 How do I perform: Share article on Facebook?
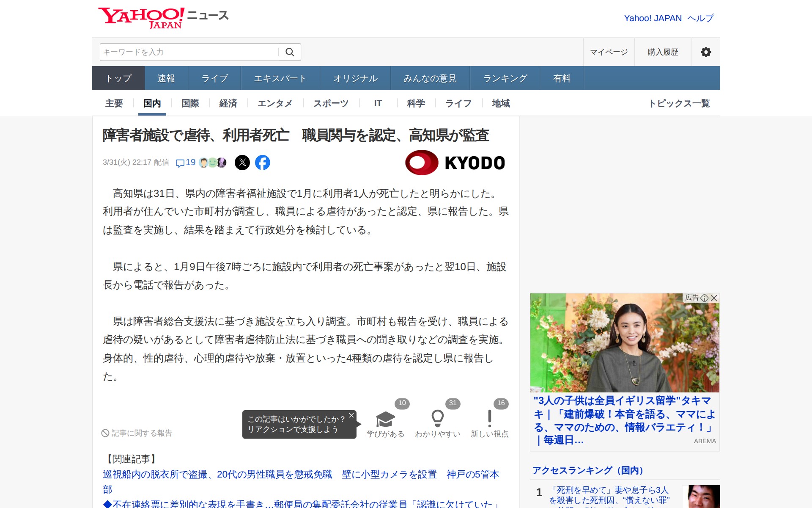click(x=263, y=163)
